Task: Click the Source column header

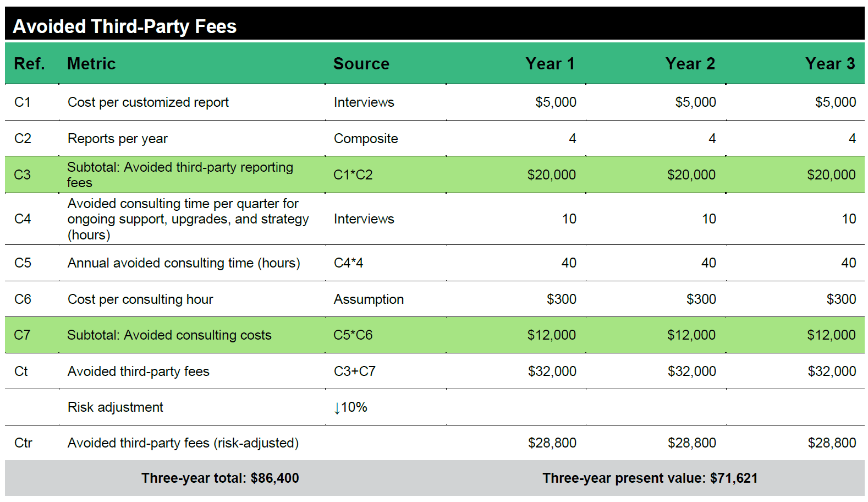Action: pyautogui.click(x=361, y=64)
